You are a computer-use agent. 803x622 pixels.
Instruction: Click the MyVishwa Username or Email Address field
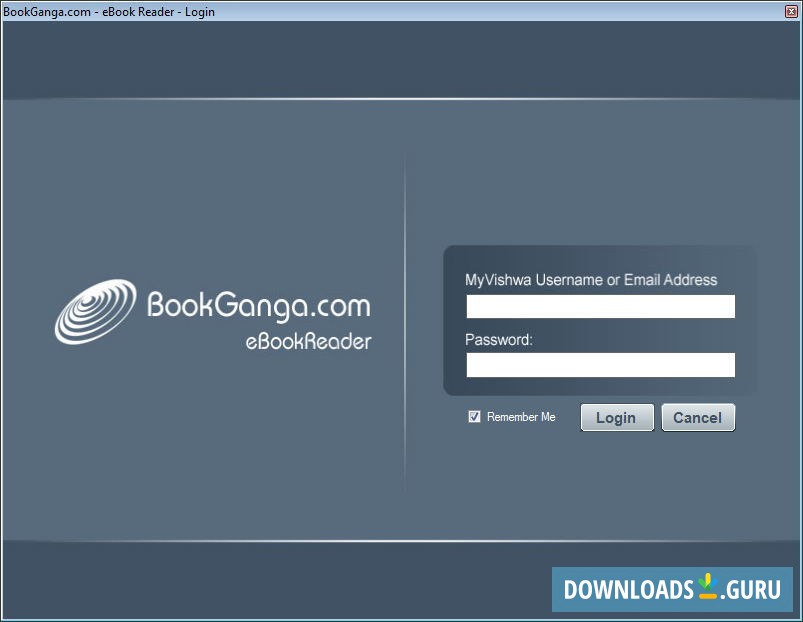[x=600, y=306]
